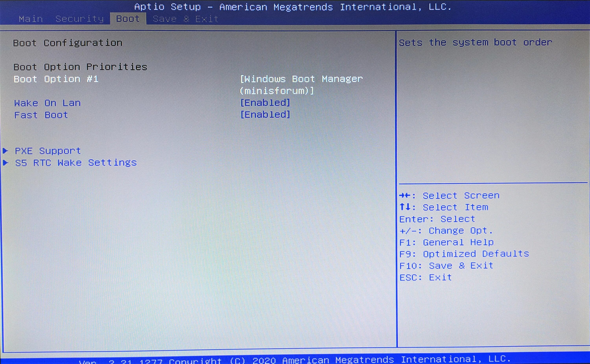Click the ESC: Exit hint
The image size is (590, 364).
click(426, 277)
